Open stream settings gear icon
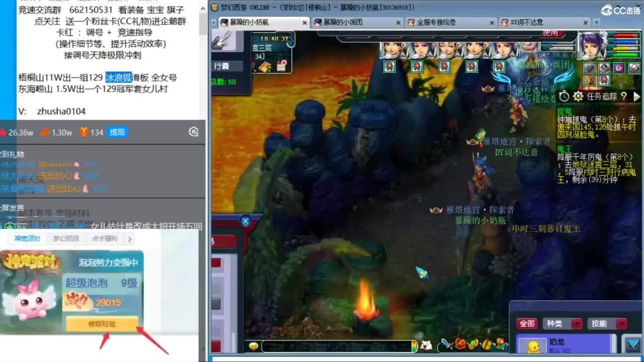This screenshot has height=362, width=644. [x=194, y=132]
